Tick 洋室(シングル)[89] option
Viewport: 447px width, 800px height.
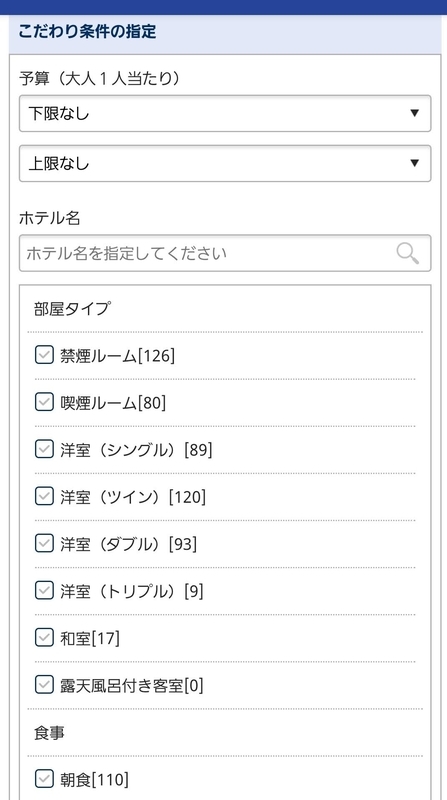(44, 449)
